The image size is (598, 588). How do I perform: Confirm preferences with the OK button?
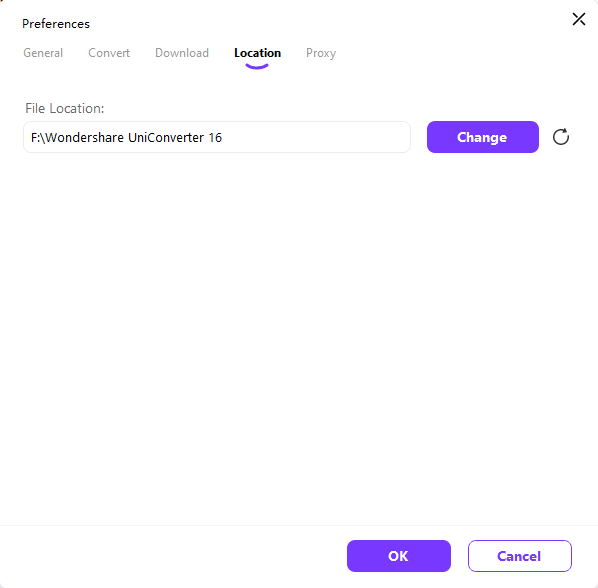399,556
